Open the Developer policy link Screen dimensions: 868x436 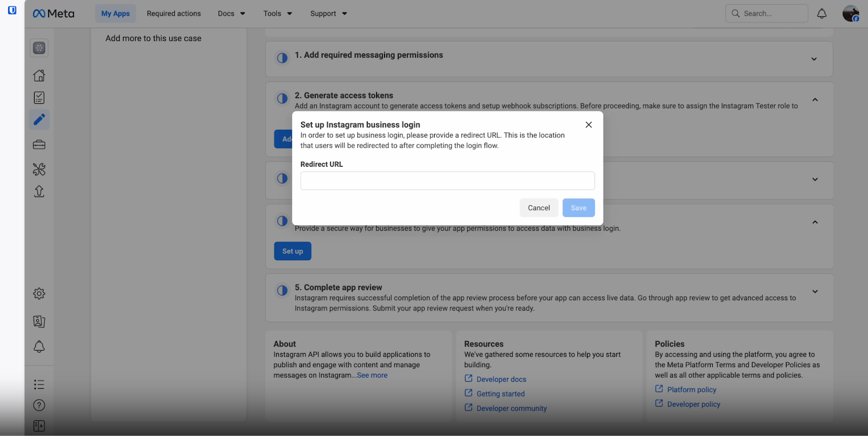coord(694,405)
